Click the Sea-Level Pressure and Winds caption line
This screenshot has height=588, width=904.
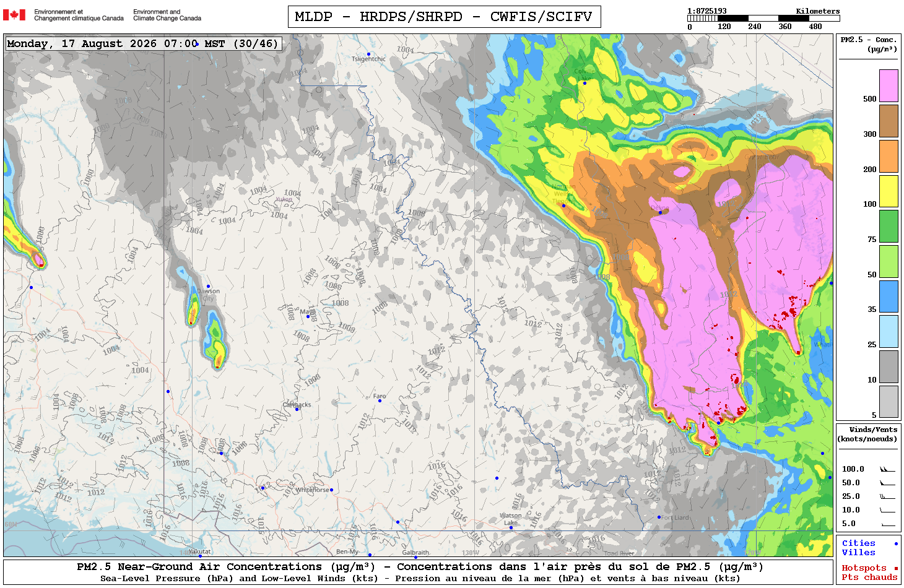coord(420,579)
